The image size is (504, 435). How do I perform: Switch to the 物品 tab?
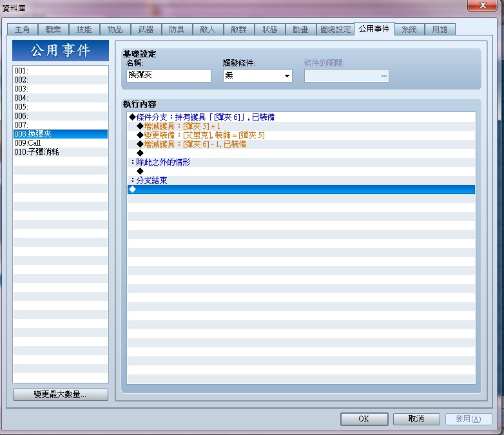[x=115, y=29]
